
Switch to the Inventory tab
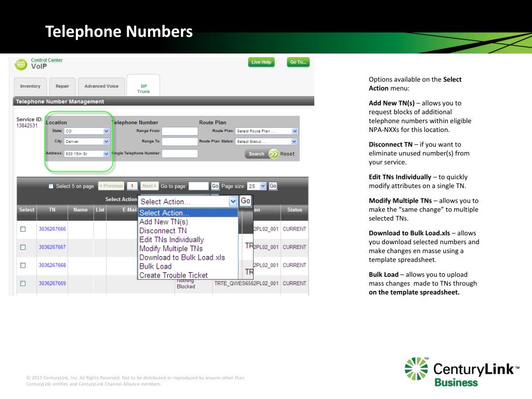pyautogui.click(x=30, y=87)
